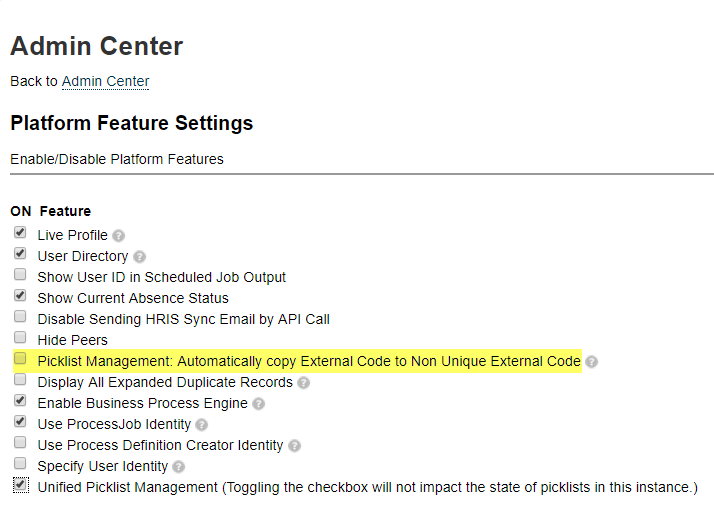Click help icon for Display All Expanded Duplicate Records
The height and width of the screenshot is (519, 714).
point(304,383)
